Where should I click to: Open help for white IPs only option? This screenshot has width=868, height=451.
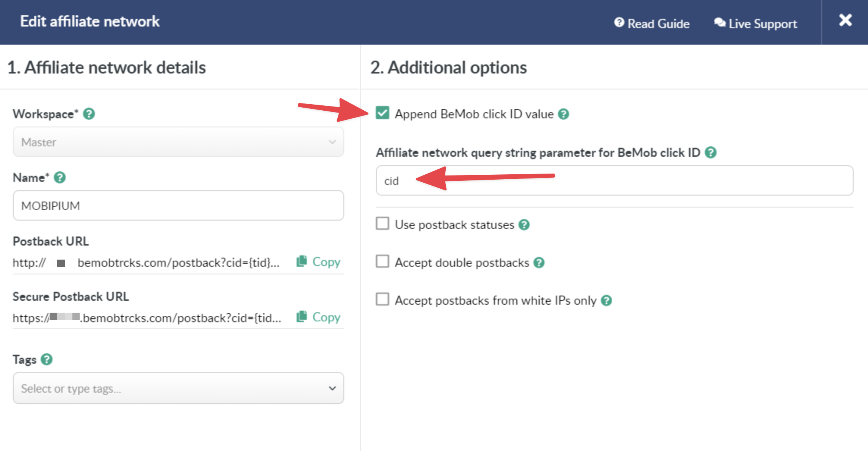tap(606, 301)
